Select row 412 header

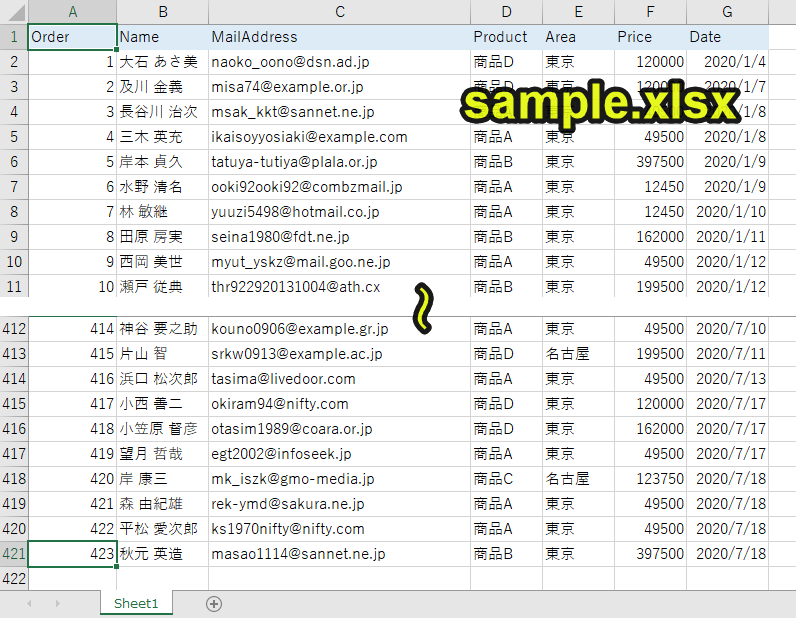14,329
